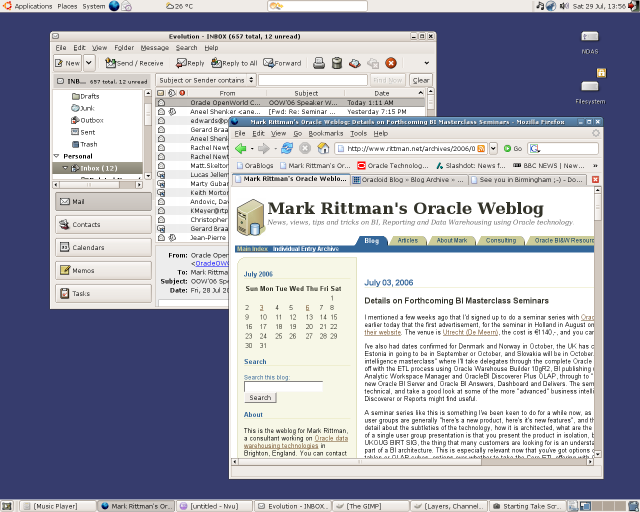640x512 pixels.
Task: Click the green Go button in Firefox
Action: click(513, 149)
